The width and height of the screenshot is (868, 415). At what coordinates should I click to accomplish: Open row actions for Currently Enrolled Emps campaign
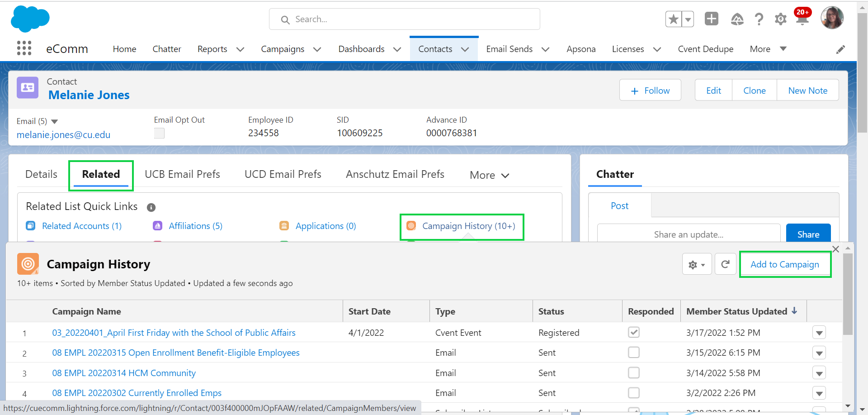[819, 393]
